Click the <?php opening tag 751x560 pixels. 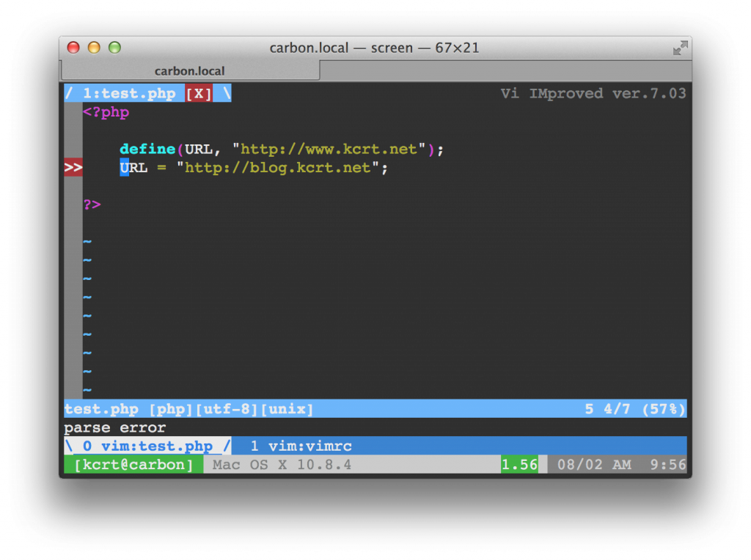106,112
